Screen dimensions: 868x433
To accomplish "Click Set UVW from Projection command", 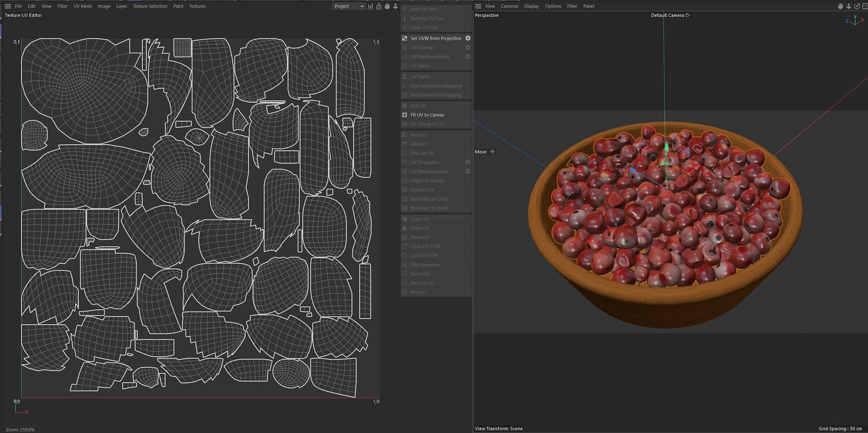I will (436, 38).
